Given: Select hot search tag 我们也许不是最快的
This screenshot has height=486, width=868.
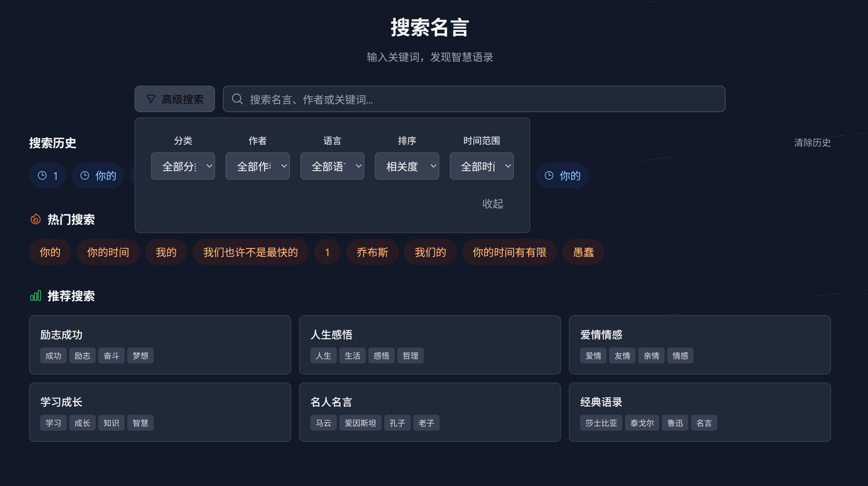Looking at the screenshot, I should (250, 252).
